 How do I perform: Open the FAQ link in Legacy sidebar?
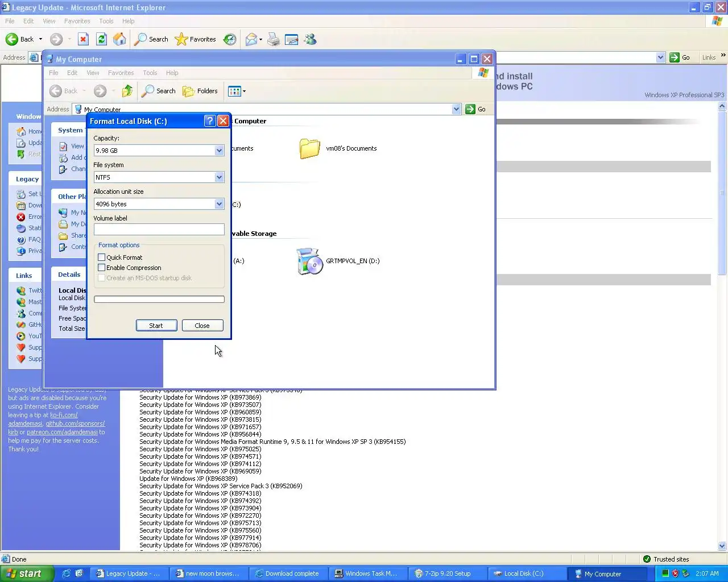[x=34, y=239]
